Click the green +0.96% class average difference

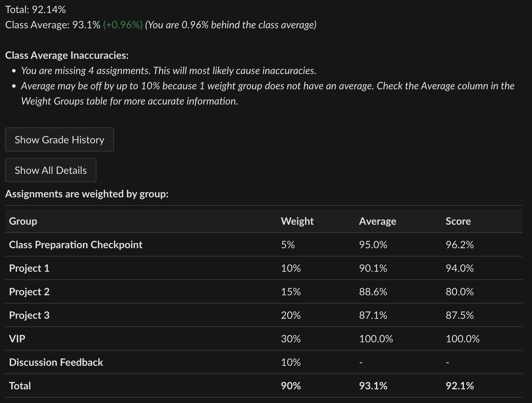[x=123, y=25]
